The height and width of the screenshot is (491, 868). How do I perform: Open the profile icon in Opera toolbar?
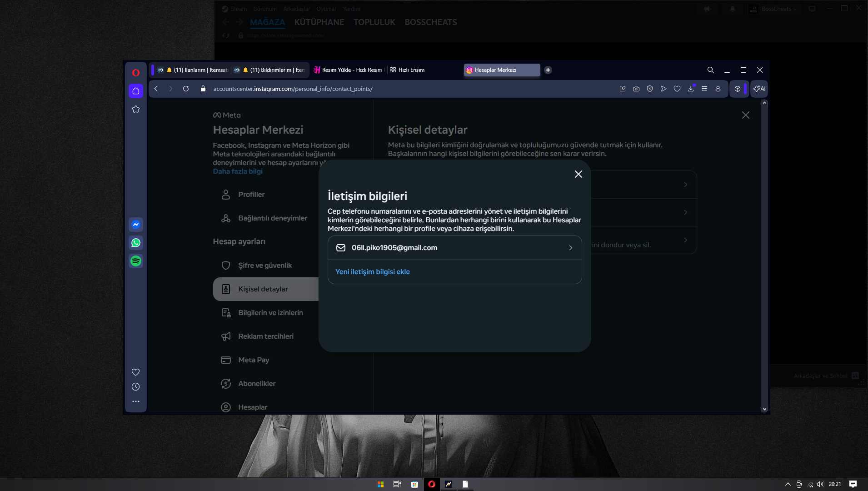click(x=718, y=89)
